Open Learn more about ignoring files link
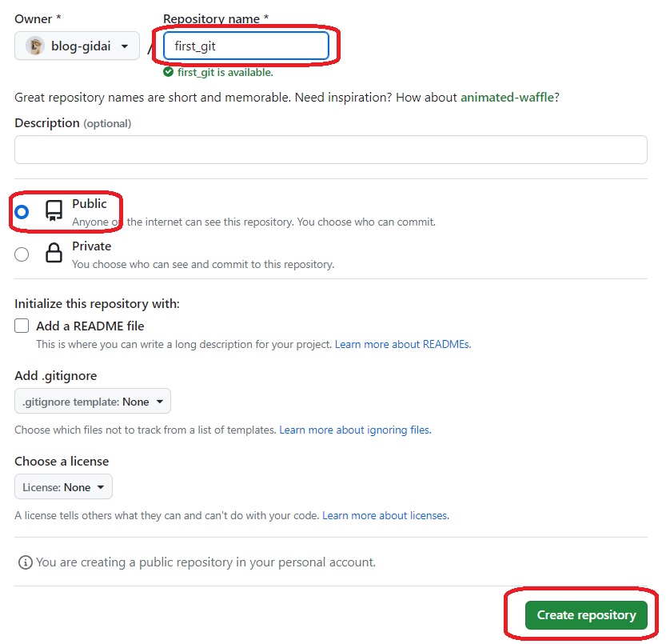666x644 pixels. pos(355,430)
